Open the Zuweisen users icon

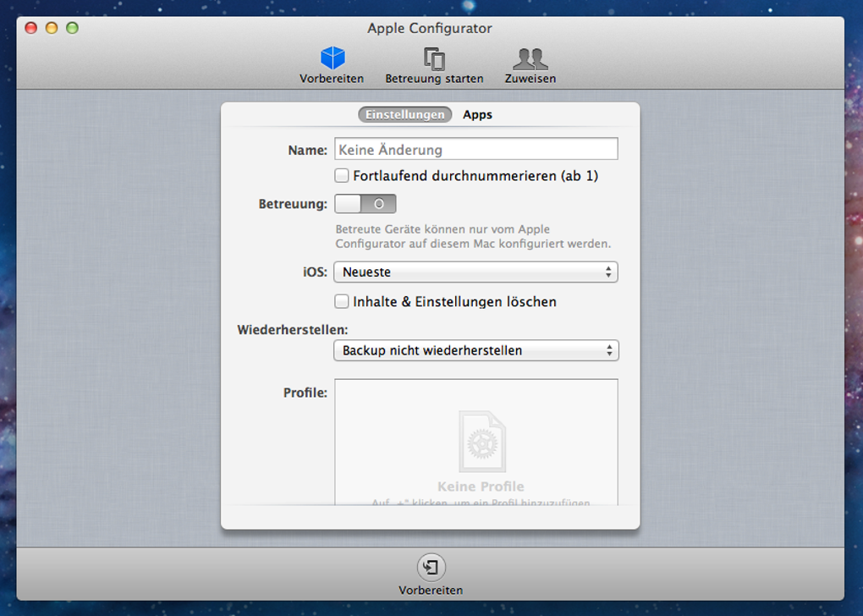530,59
